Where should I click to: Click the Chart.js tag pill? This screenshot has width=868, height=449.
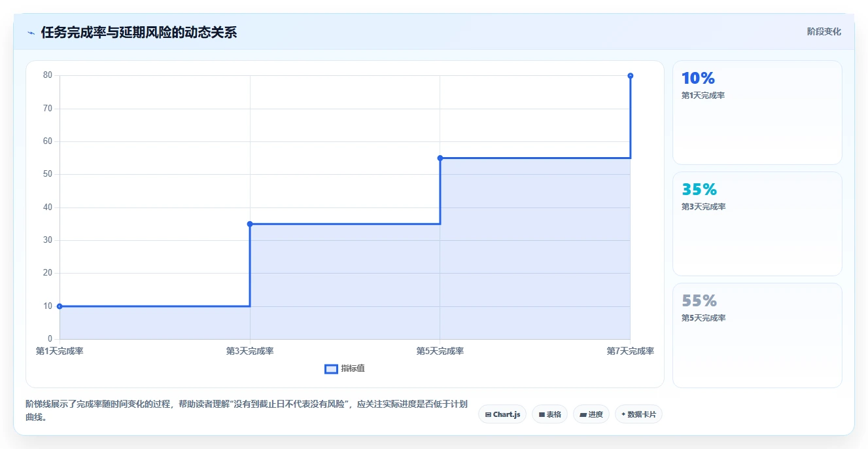(502, 414)
